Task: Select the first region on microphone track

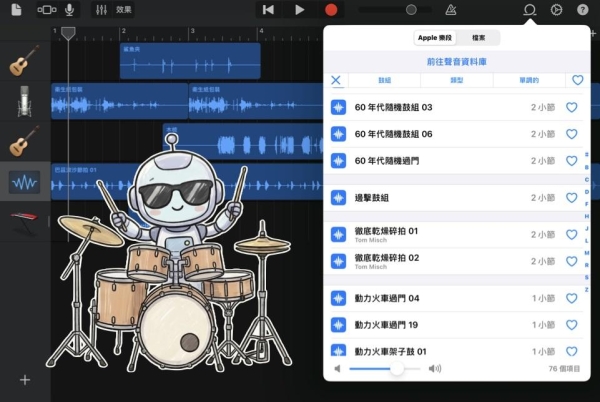Action: tap(119, 101)
